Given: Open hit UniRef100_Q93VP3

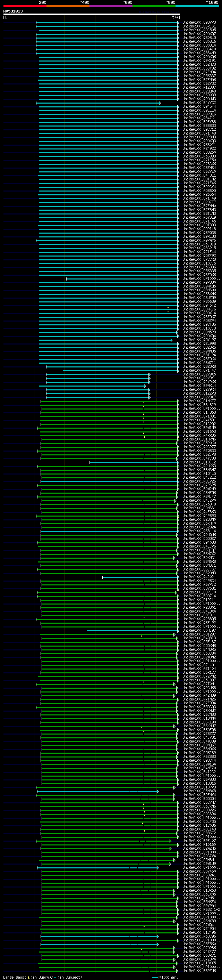Looking at the screenshot, I should tap(199, 23).
